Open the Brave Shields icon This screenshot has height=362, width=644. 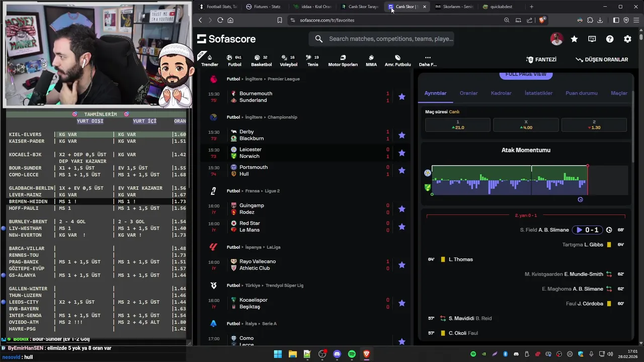pos(542,20)
